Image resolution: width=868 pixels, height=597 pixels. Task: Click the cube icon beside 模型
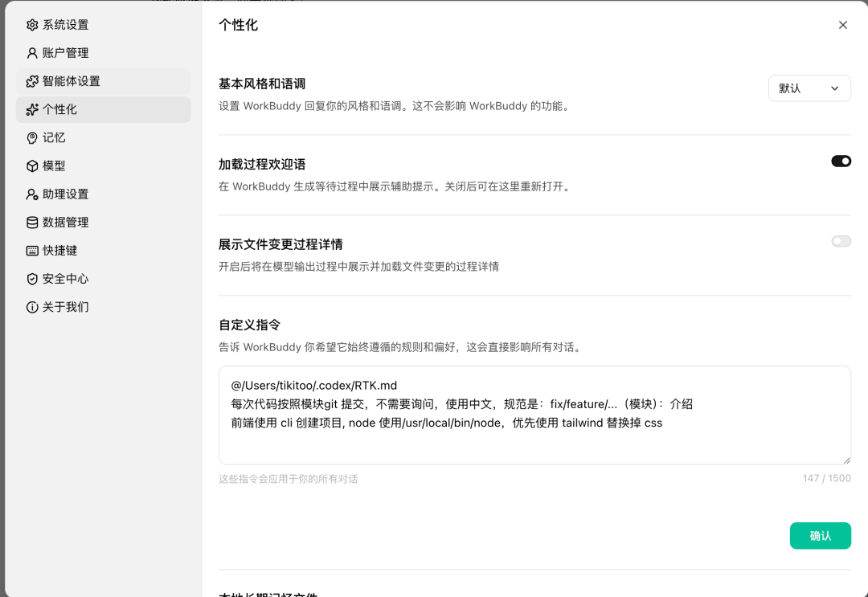pyautogui.click(x=32, y=166)
